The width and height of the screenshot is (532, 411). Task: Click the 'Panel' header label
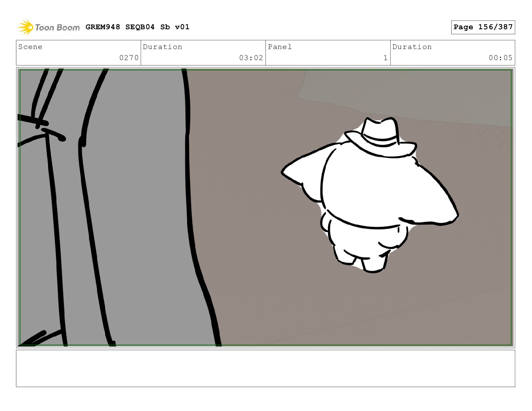(280, 47)
